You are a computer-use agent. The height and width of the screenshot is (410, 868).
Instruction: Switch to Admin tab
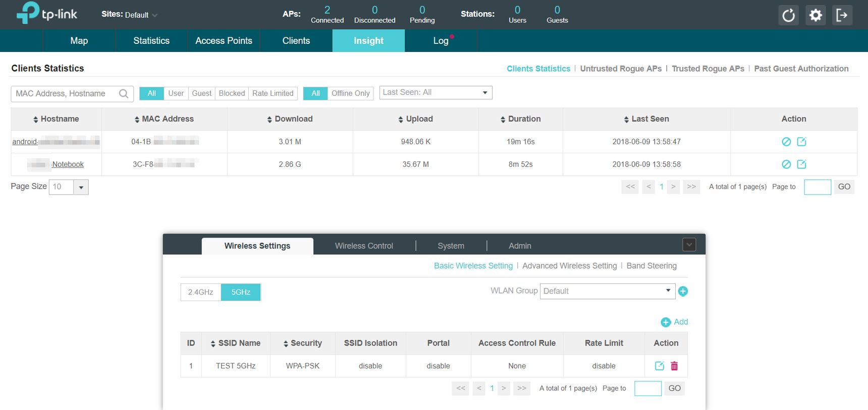[520, 246]
